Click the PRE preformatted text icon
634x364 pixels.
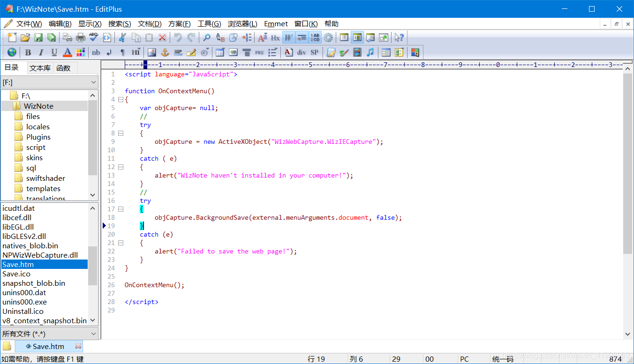[259, 52]
